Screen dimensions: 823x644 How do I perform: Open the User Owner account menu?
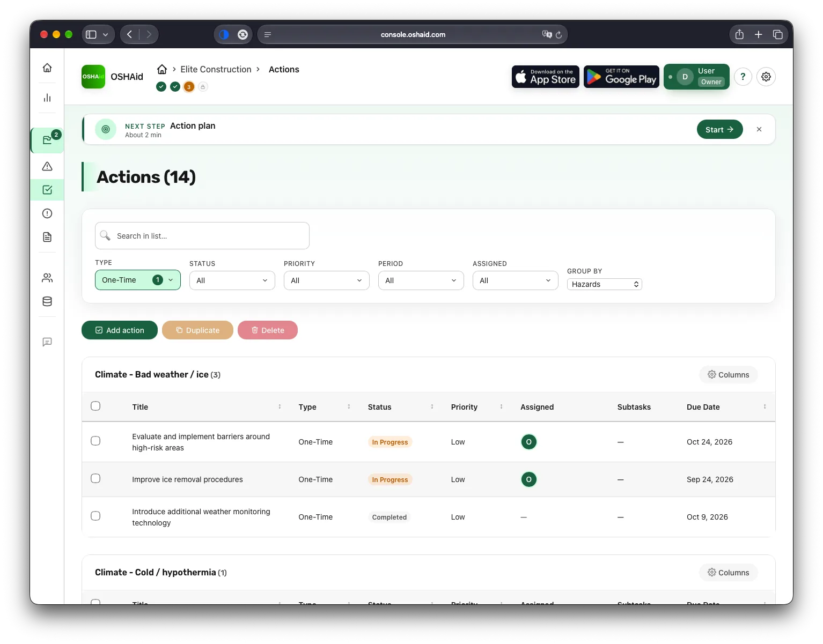[696, 77]
